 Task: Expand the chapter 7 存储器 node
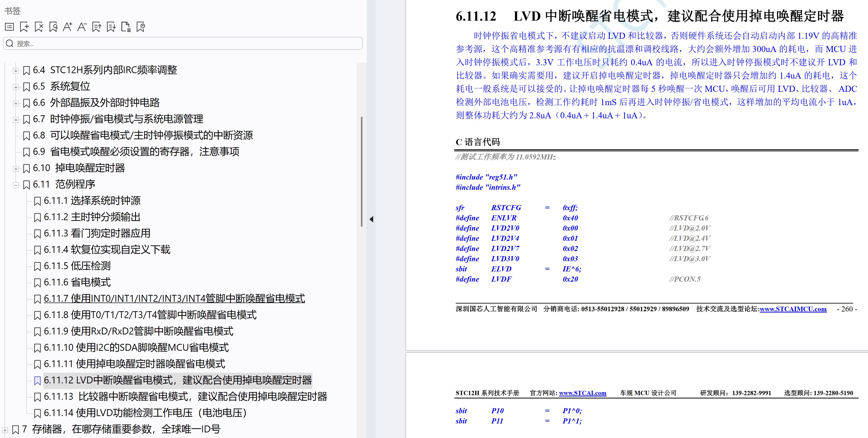(x=5, y=430)
